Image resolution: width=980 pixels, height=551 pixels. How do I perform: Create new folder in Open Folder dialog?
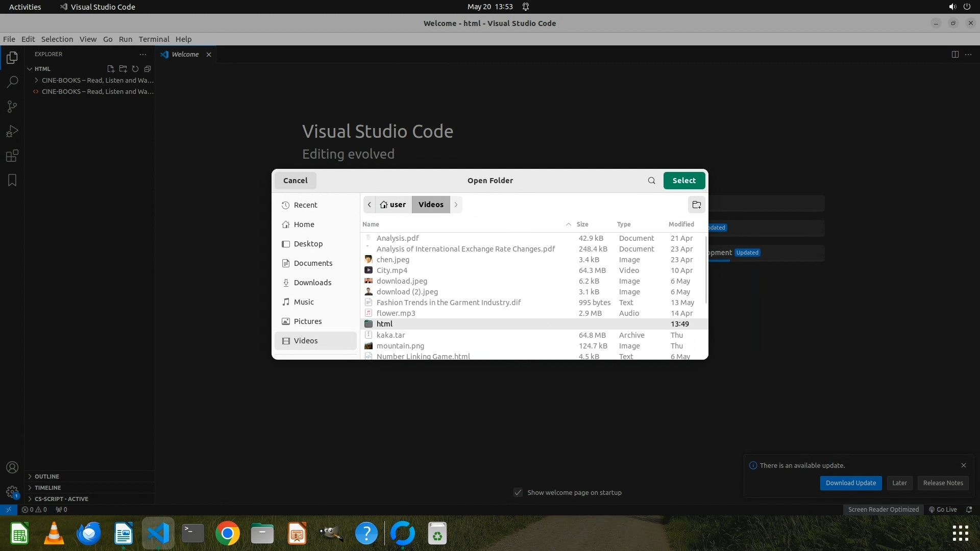click(696, 205)
